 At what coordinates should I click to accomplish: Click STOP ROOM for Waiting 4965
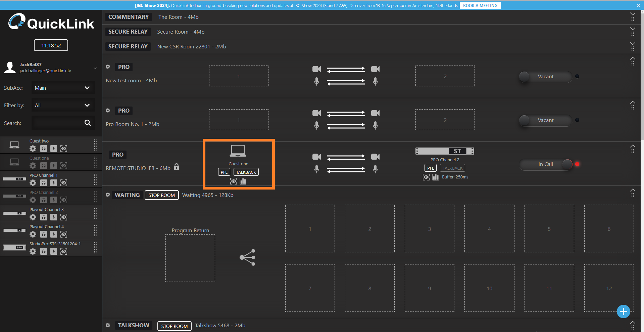pos(161,195)
